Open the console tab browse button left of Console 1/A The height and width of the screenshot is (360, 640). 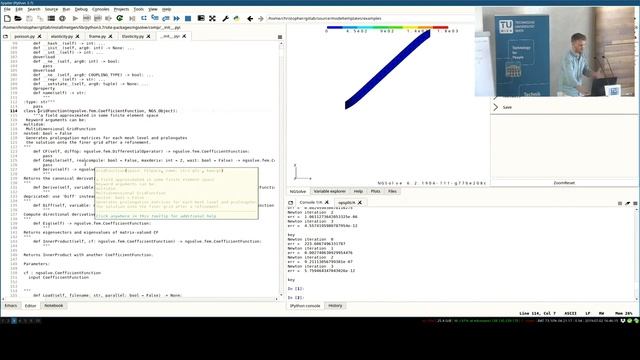coord(291,202)
